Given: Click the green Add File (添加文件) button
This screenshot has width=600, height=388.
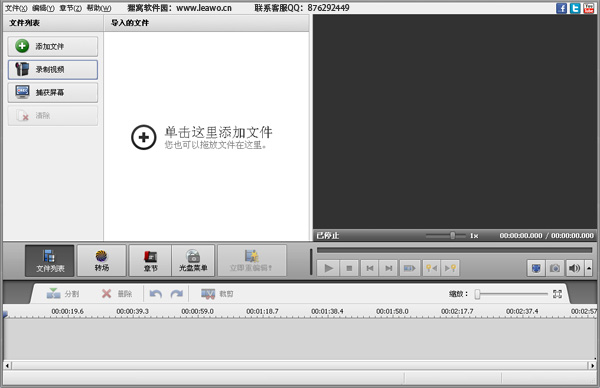Looking at the screenshot, I should (52, 46).
